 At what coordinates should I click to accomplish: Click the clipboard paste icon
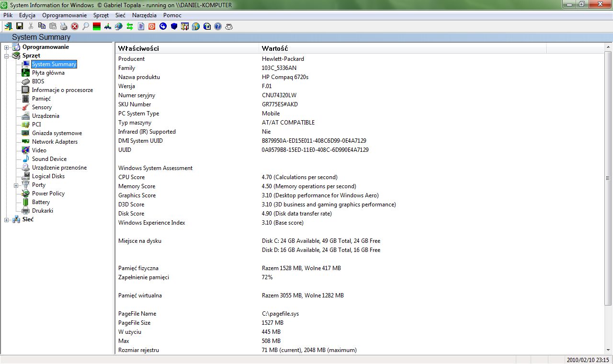click(x=53, y=26)
